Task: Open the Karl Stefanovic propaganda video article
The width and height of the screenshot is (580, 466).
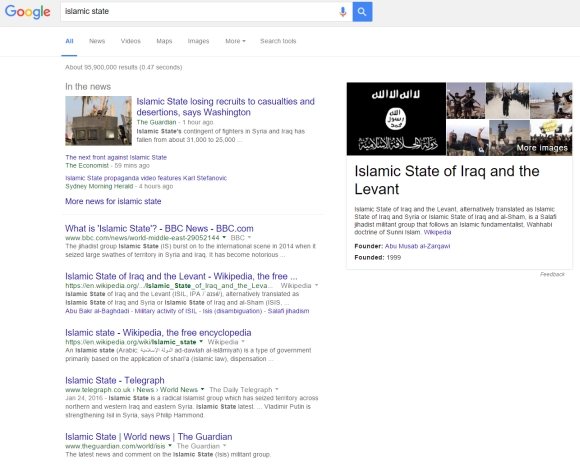Action: point(146,178)
